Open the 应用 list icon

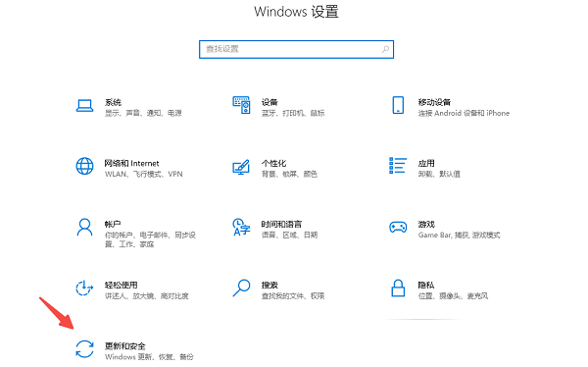[398, 166]
